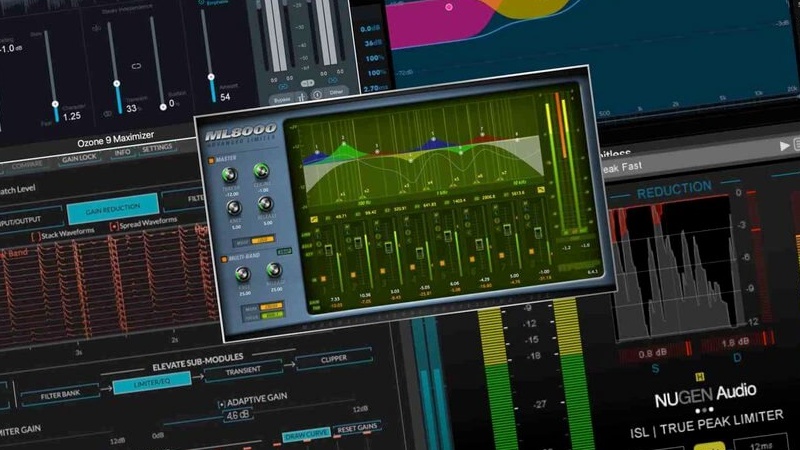Screen dimensions: 800x450
Task: Click the 0.8 dB readout in ISL
Action: click(x=652, y=353)
